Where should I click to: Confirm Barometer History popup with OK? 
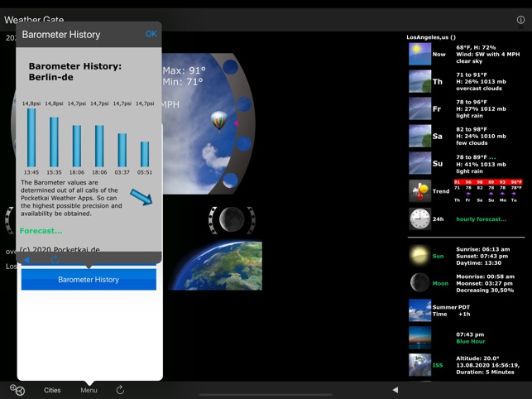tap(151, 34)
